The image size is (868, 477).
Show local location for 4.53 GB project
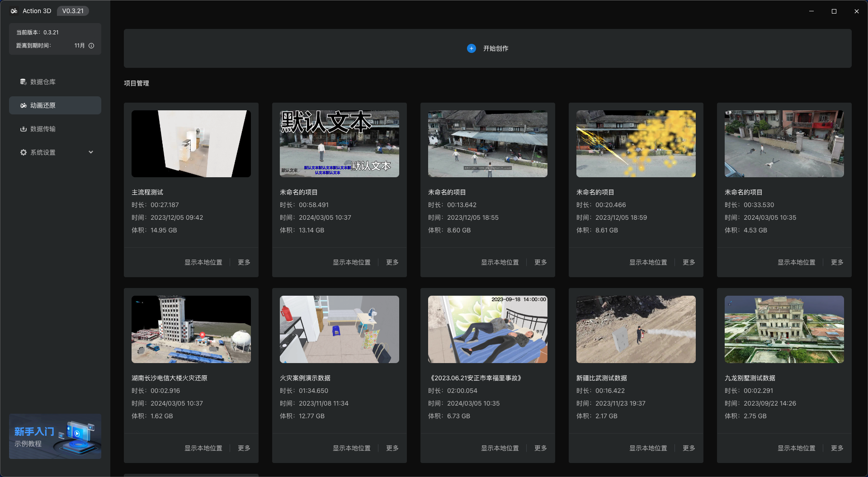point(796,262)
